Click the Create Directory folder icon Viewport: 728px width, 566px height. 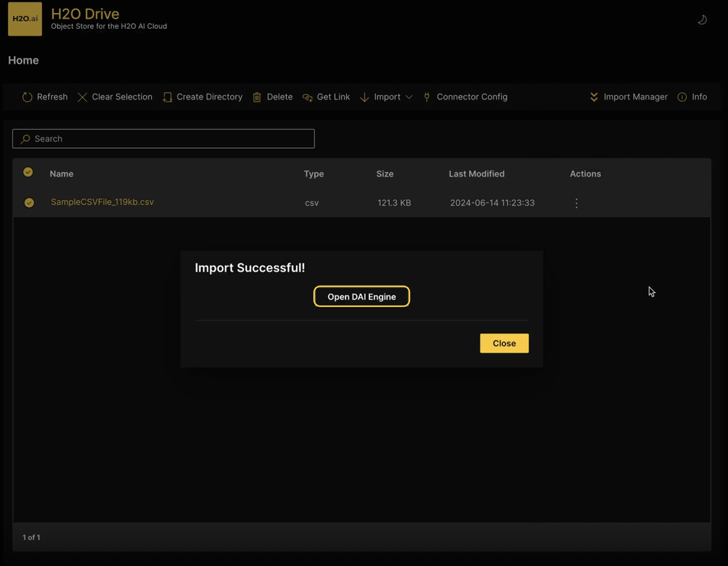167,97
